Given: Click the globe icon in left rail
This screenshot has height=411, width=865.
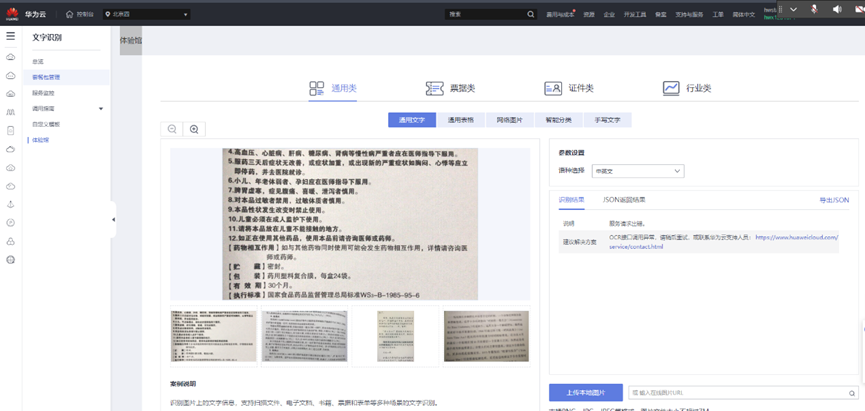Looking at the screenshot, I should tap(10, 260).
